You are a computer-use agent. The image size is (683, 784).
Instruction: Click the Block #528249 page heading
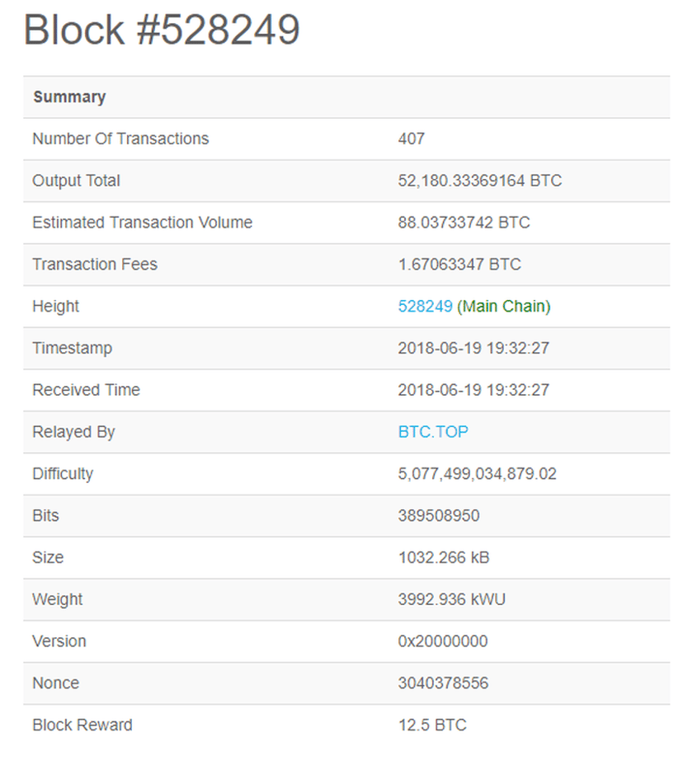click(x=162, y=31)
